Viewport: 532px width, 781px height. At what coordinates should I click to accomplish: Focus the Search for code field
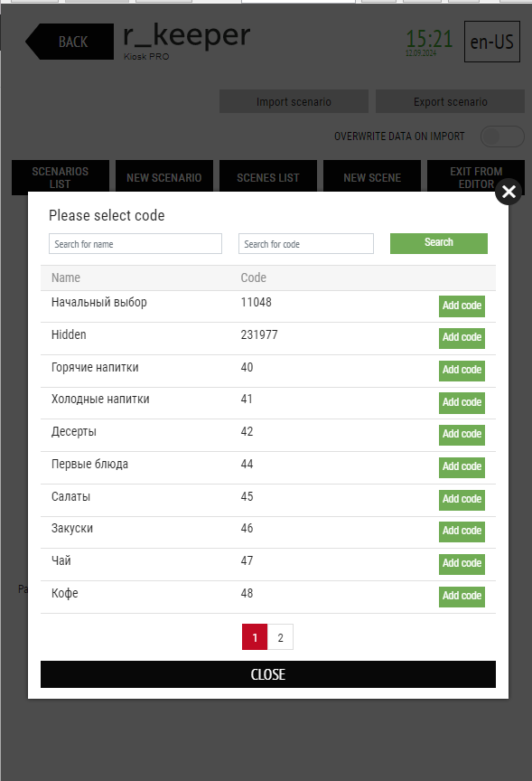(306, 244)
